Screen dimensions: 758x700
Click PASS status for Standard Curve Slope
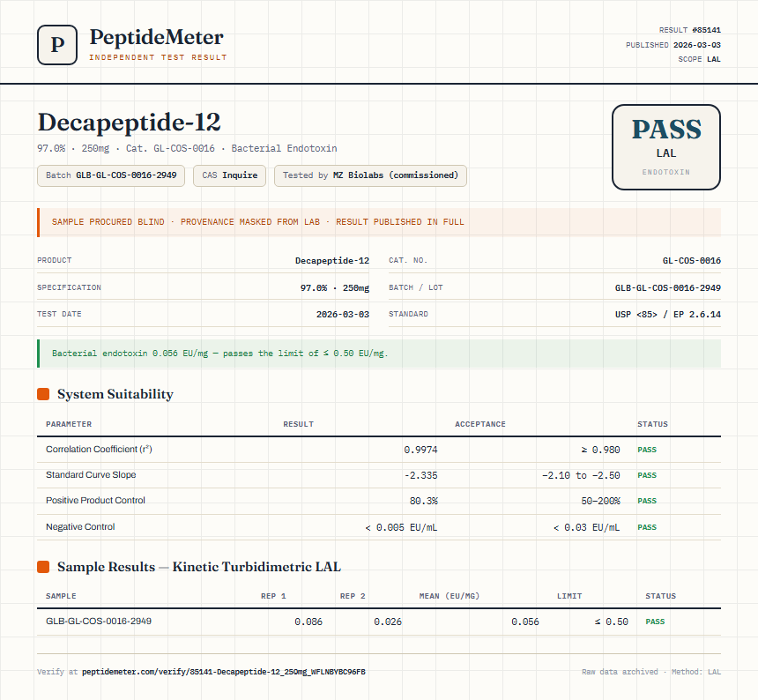coord(647,475)
